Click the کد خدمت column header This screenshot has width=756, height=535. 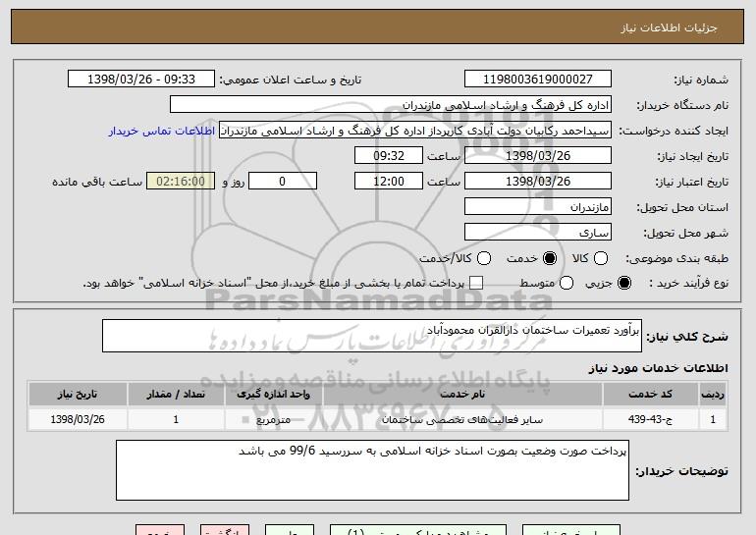pyautogui.click(x=650, y=395)
